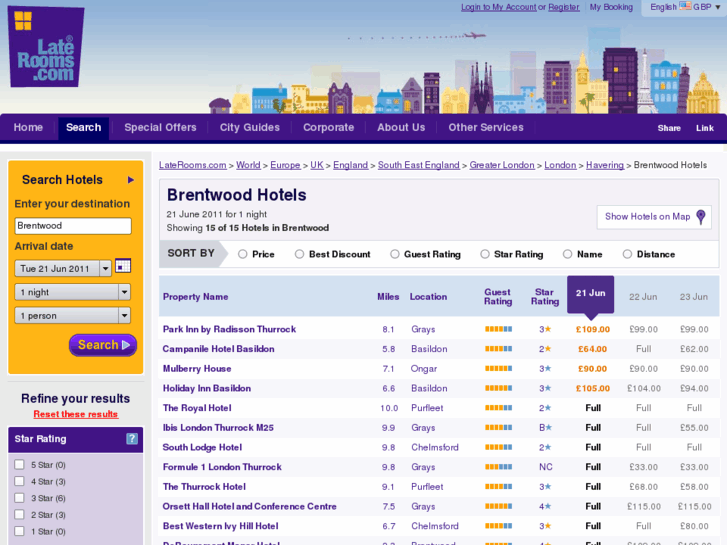The height and width of the screenshot is (545, 727).
Task: Click the £64.00 price for Campanile
Action: (593, 349)
